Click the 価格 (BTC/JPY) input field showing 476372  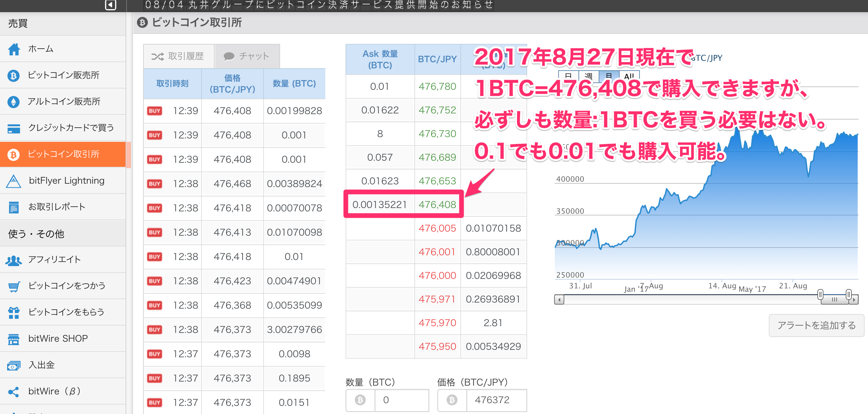[x=496, y=400]
